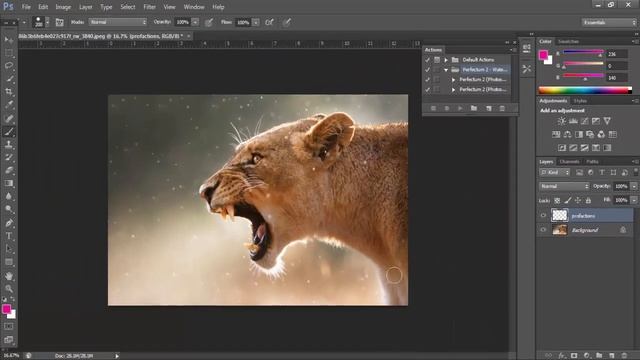Image resolution: width=640 pixels, height=360 pixels.
Task: Open the brush Opacity slider arrow
Action: tap(195, 22)
